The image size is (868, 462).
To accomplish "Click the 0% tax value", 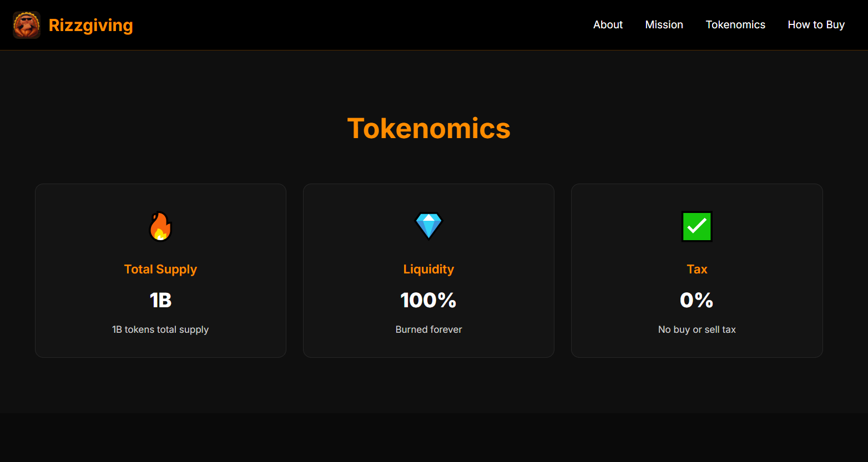I will (x=697, y=301).
